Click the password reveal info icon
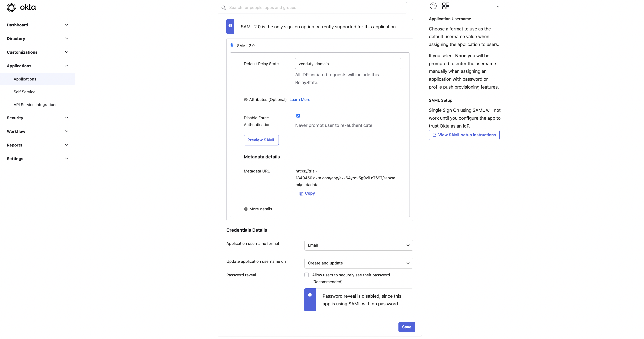Viewport: 644px width, 339px height. pyautogui.click(x=310, y=295)
